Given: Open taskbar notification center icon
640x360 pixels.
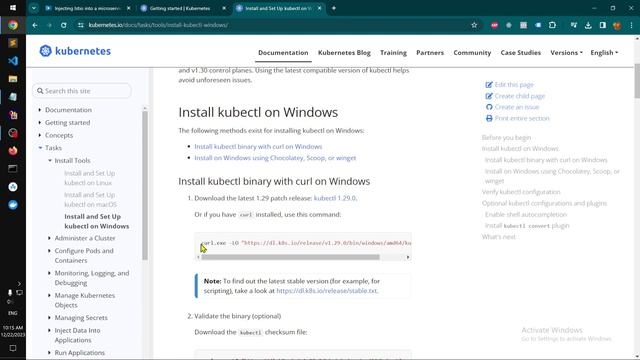Looking at the screenshot, I should click(x=13, y=348).
